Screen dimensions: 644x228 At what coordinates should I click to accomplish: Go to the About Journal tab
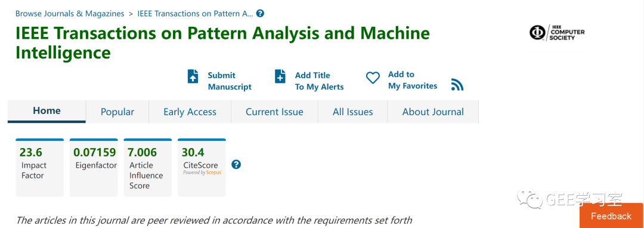click(x=433, y=112)
